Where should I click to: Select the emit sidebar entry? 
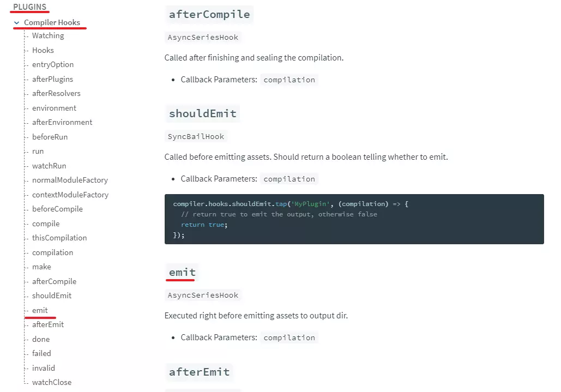coord(40,311)
